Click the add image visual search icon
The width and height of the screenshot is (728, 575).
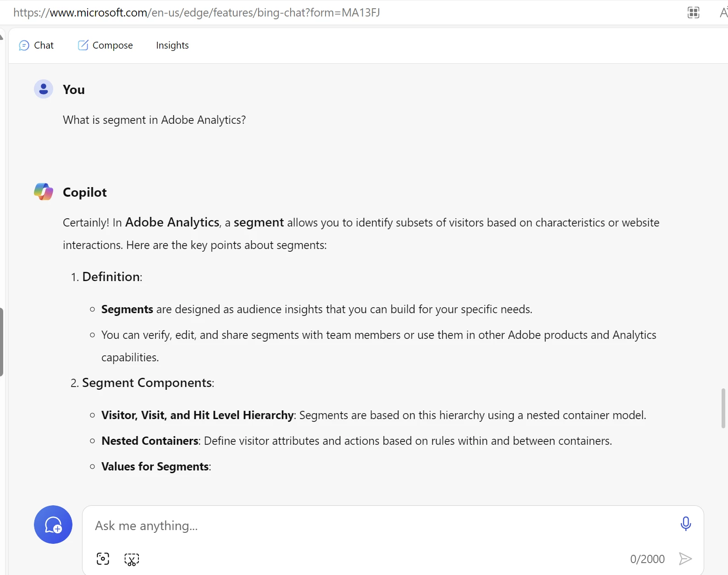(x=103, y=559)
